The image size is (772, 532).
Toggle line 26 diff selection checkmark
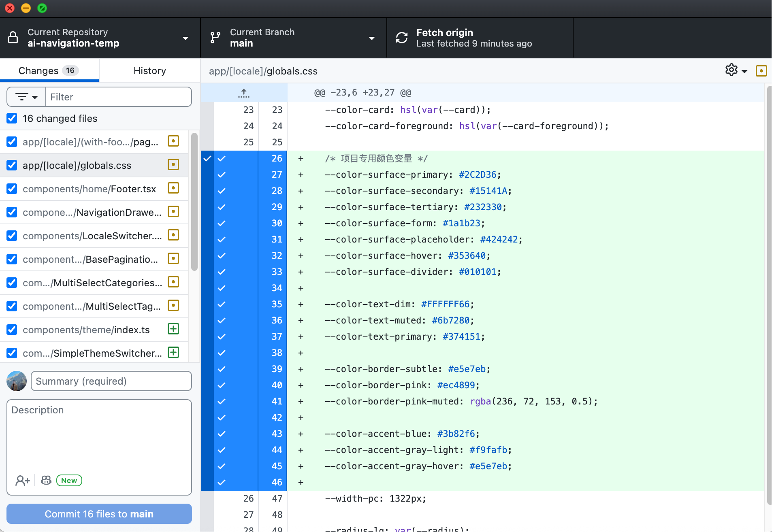click(x=221, y=158)
